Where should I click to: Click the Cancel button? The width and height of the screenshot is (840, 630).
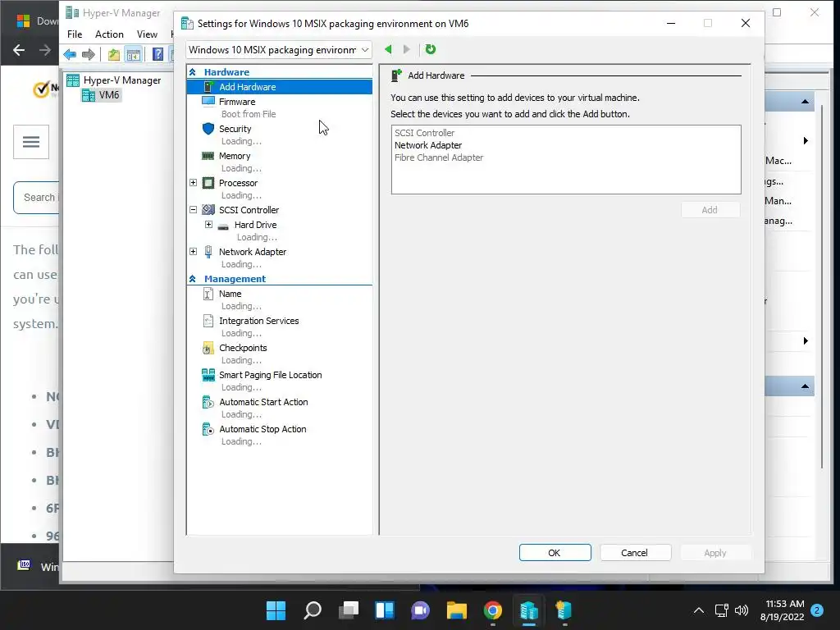tap(636, 553)
